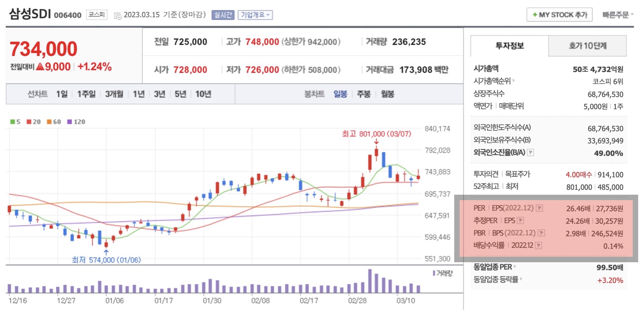Expand the 시가총액순위 arrow link
The width and height of the screenshot is (644, 316).
click(513, 81)
